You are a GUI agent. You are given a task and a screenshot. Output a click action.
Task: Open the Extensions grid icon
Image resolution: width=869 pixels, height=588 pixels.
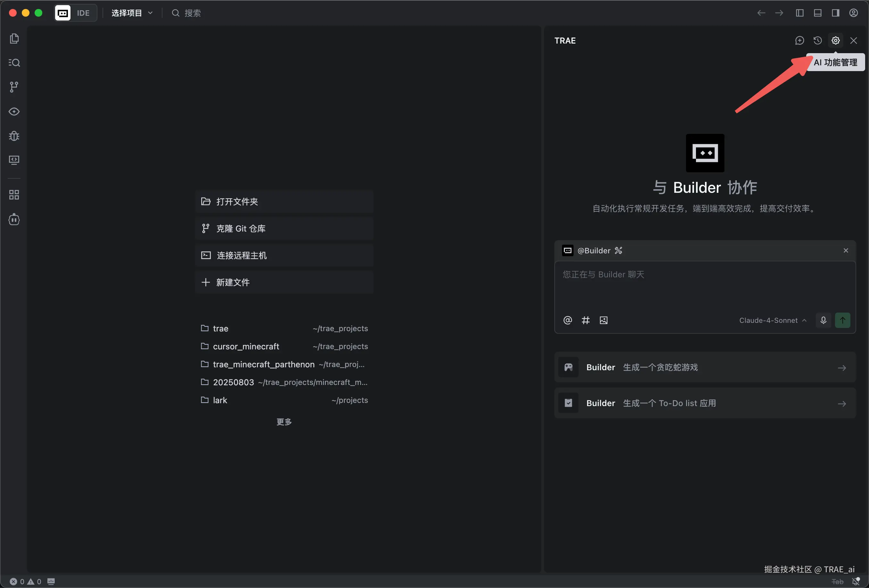14,194
